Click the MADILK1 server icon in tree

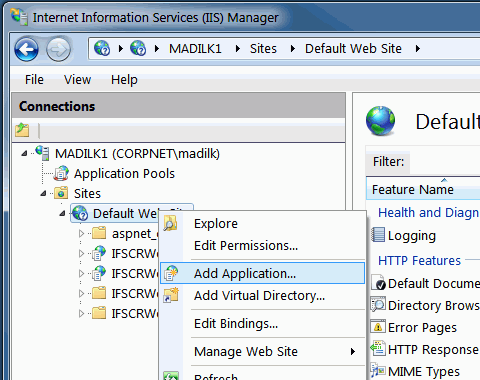click(x=43, y=153)
